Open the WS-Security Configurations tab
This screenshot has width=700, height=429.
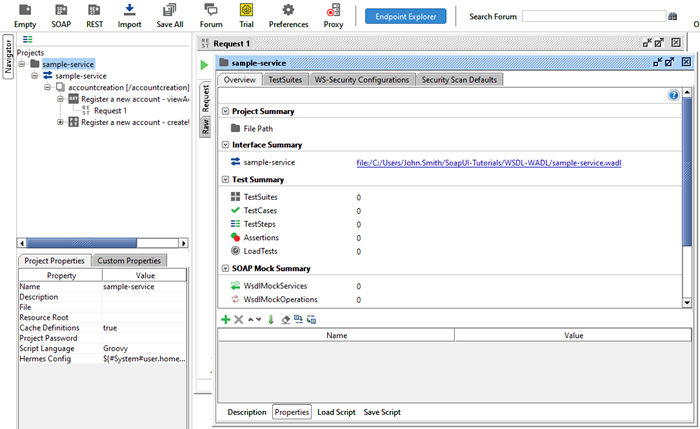(x=361, y=80)
